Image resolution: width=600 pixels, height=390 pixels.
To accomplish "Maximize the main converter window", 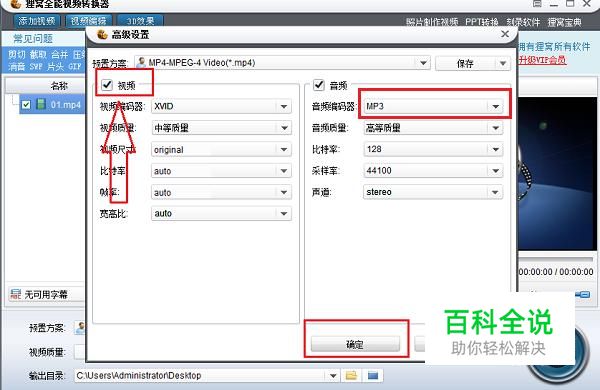I will click(570, 4).
